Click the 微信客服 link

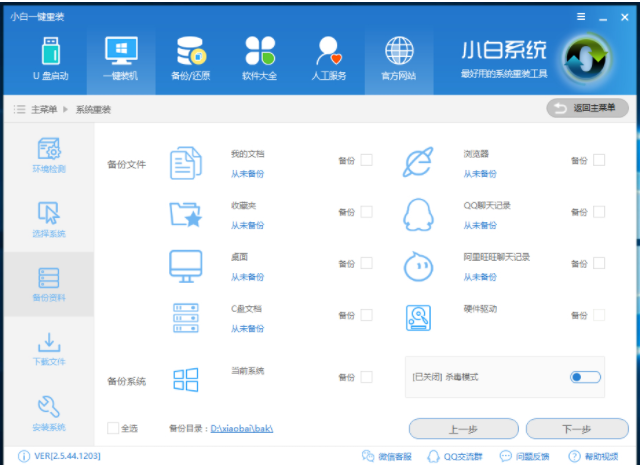pos(395,456)
